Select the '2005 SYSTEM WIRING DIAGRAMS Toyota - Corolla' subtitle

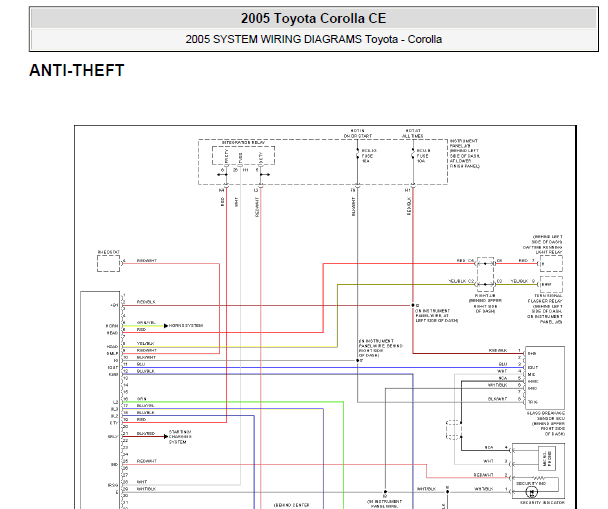click(313, 39)
